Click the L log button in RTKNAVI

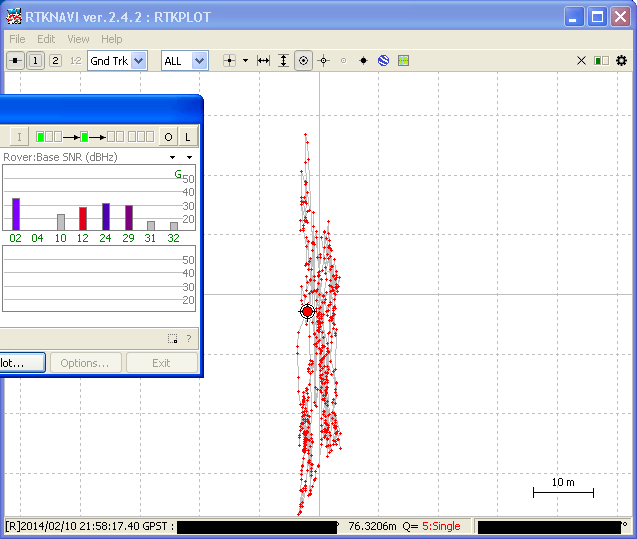point(188,136)
